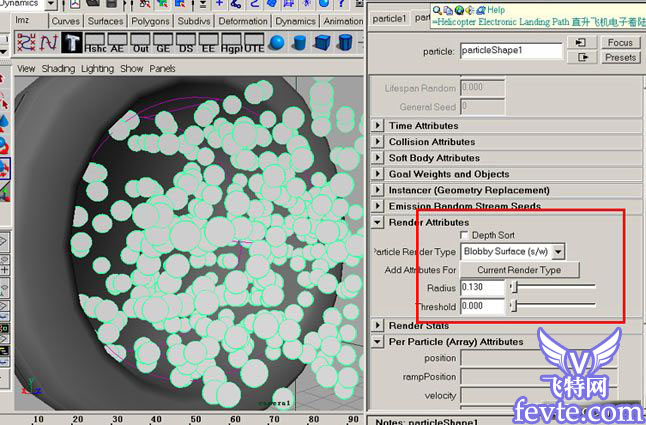
Task: Click the DS shelf button
Action: (x=186, y=43)
